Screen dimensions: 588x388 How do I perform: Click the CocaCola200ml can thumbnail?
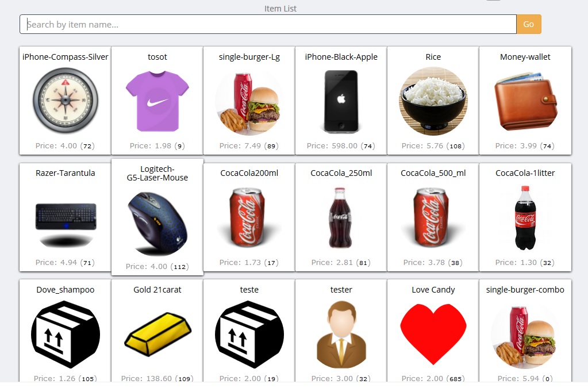point(249,218)
